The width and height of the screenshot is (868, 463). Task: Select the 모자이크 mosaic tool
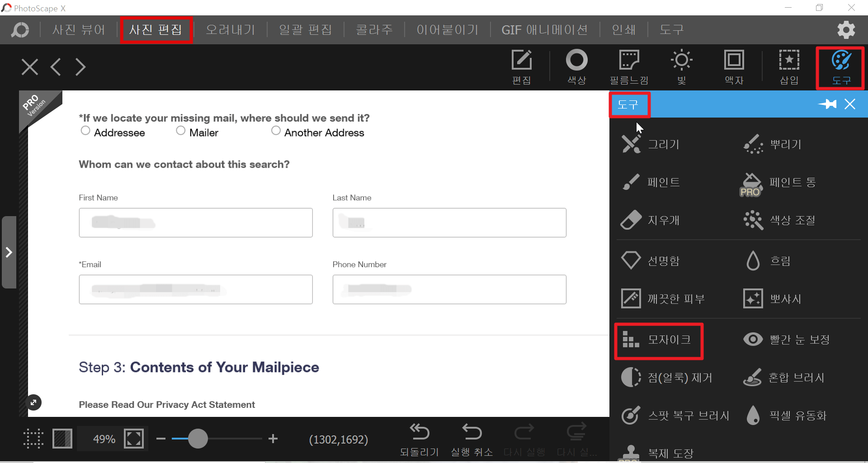(657, 340)
